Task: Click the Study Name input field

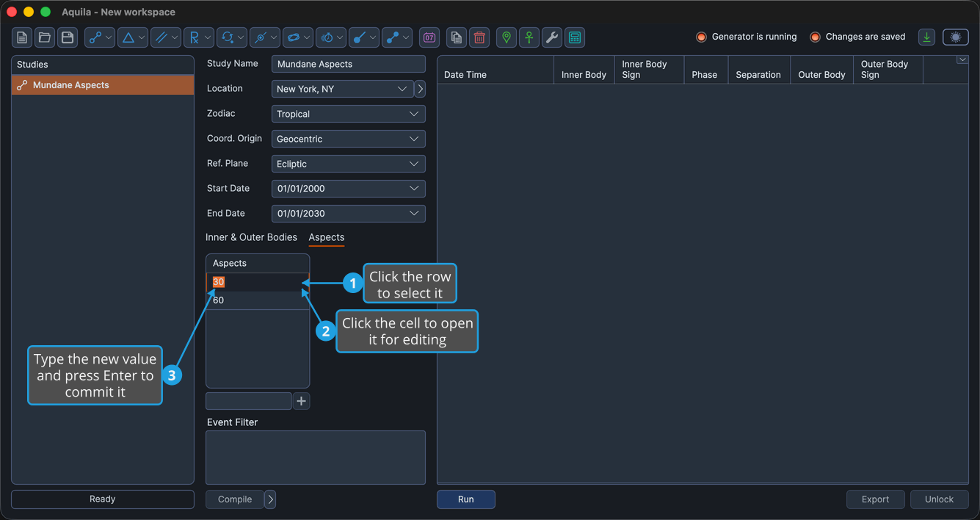Action: (349, 64)
